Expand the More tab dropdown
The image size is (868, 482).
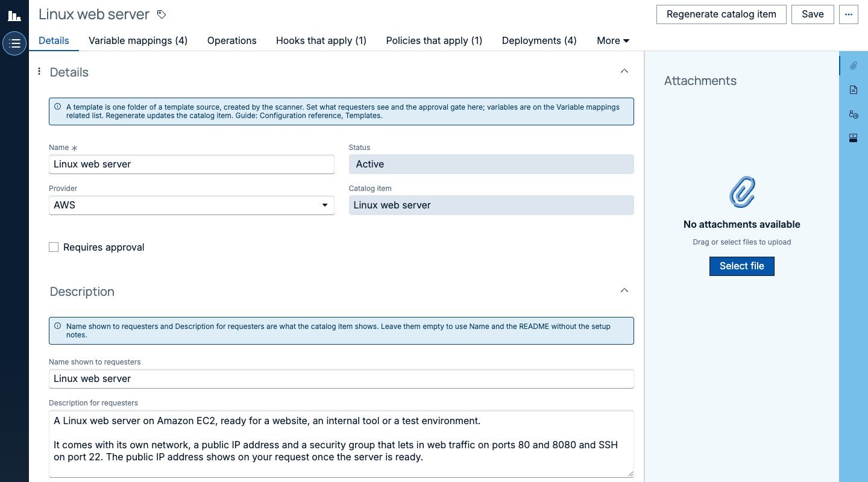pyautogui.click(x=613, y=40)
